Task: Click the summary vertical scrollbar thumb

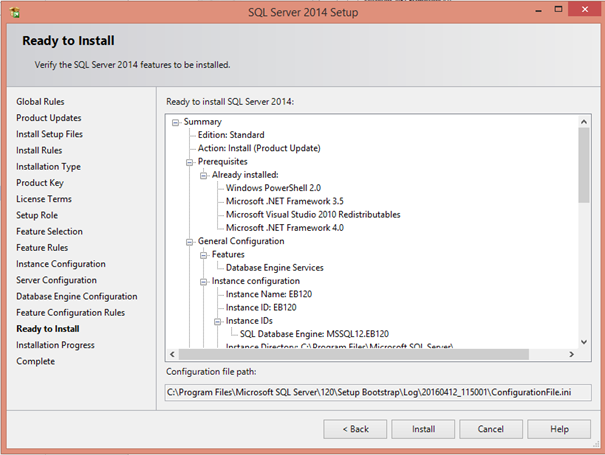Action: [584, 165]
